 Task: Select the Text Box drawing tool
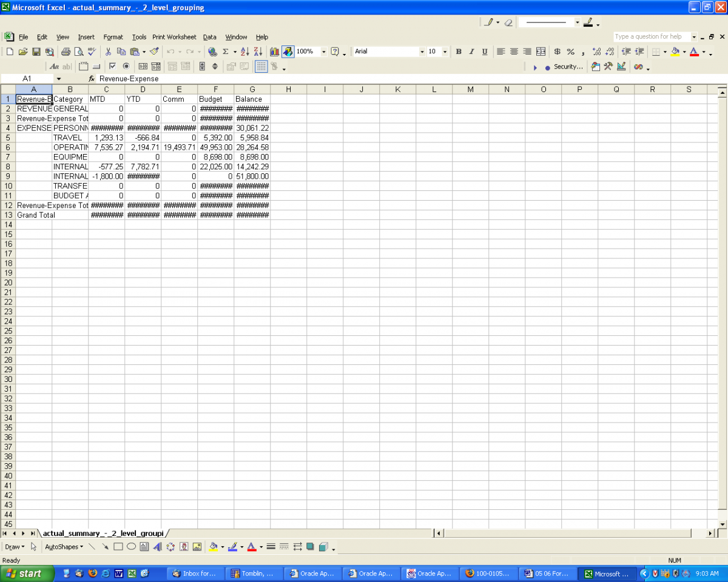tap(144, 547)
